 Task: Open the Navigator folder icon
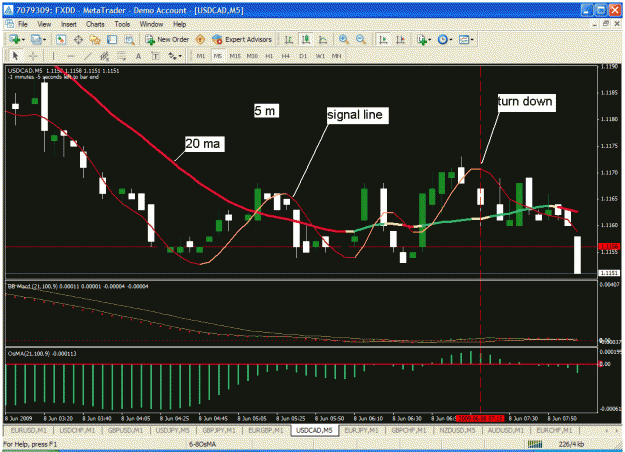click(95, 39)
